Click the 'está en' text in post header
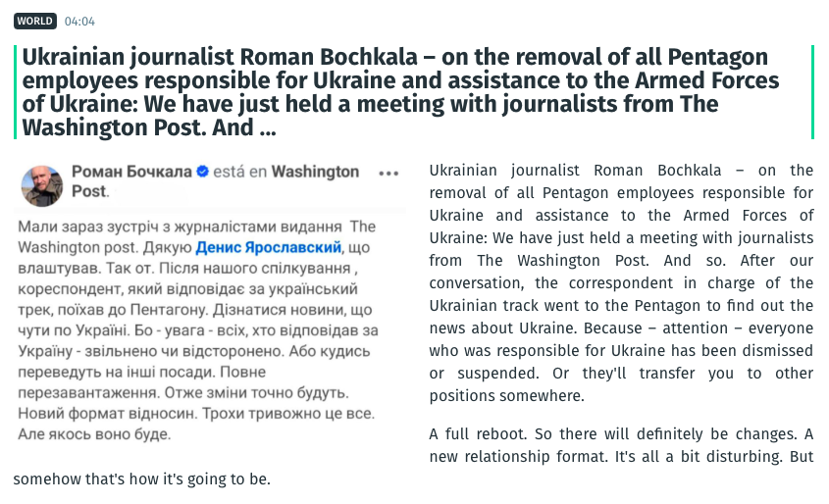829x504 pixels. (x=240, y=172)
